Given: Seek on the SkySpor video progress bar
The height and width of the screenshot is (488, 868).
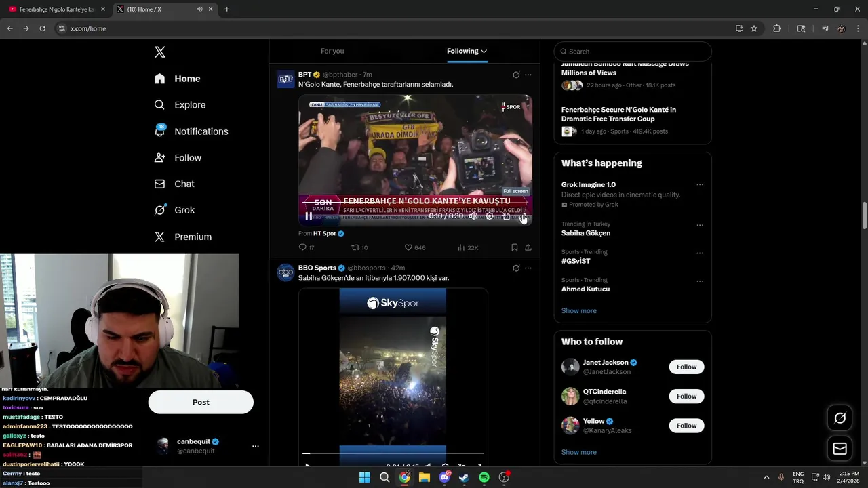Looking at the screenshot, I should [393, 453].
